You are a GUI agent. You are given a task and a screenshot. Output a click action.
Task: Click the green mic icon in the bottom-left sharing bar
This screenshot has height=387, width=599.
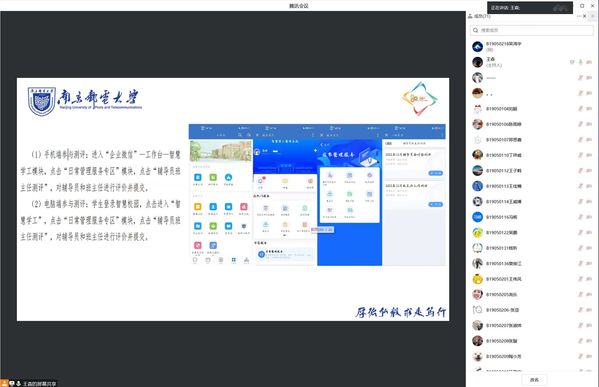pyautogui.click(x=18, y=383)
